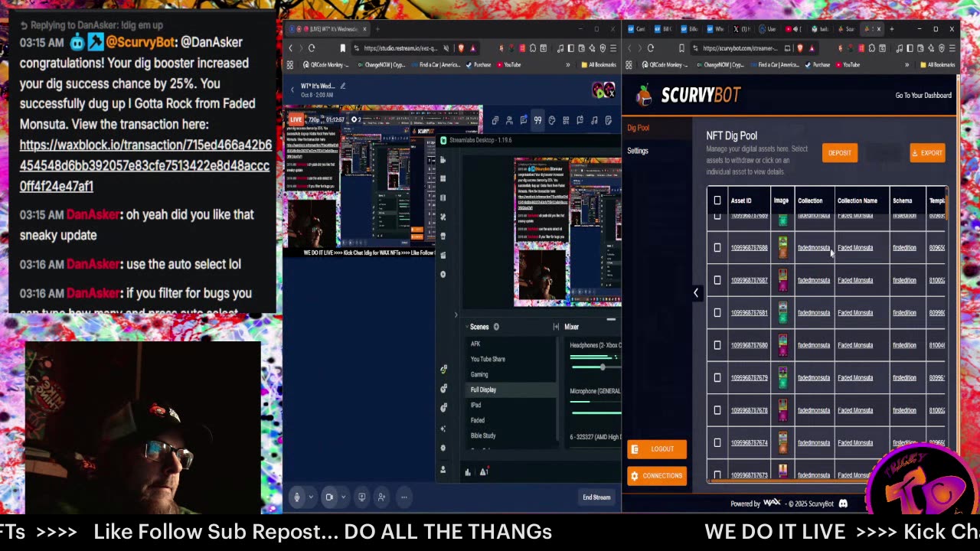
Task: Check the row for asset 1099968767679
Action: tap(717, 377)
